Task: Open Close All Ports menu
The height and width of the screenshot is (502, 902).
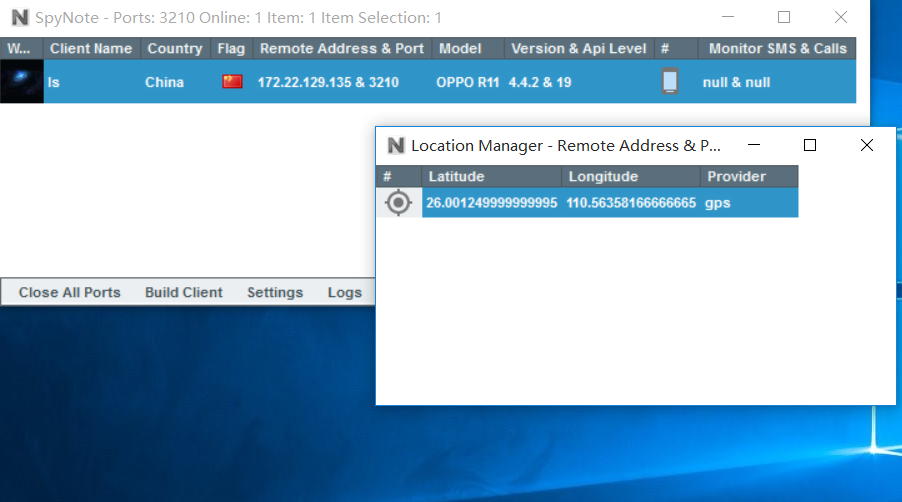Action: (x=70, y=292)
